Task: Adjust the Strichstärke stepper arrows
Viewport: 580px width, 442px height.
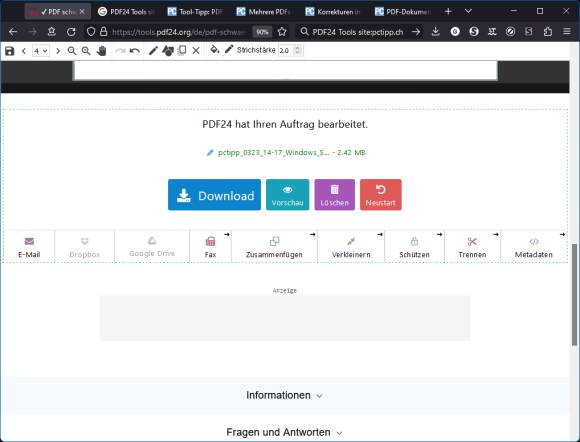Action: [x=298, y=50]
